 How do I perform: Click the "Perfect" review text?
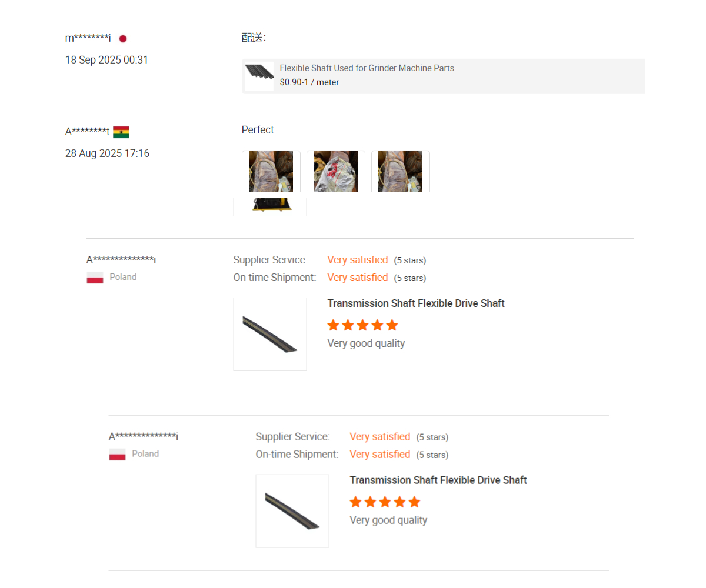click(x=258, y=130)
